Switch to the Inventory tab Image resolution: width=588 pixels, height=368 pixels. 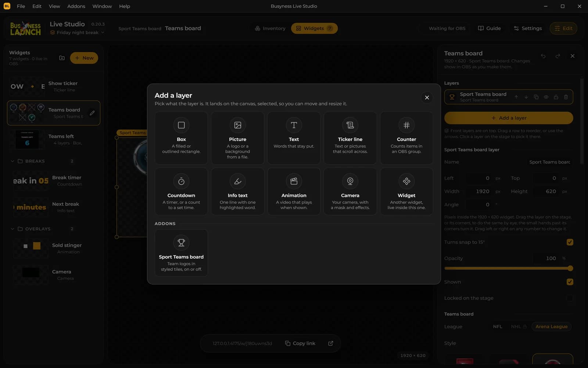(270, 28)
